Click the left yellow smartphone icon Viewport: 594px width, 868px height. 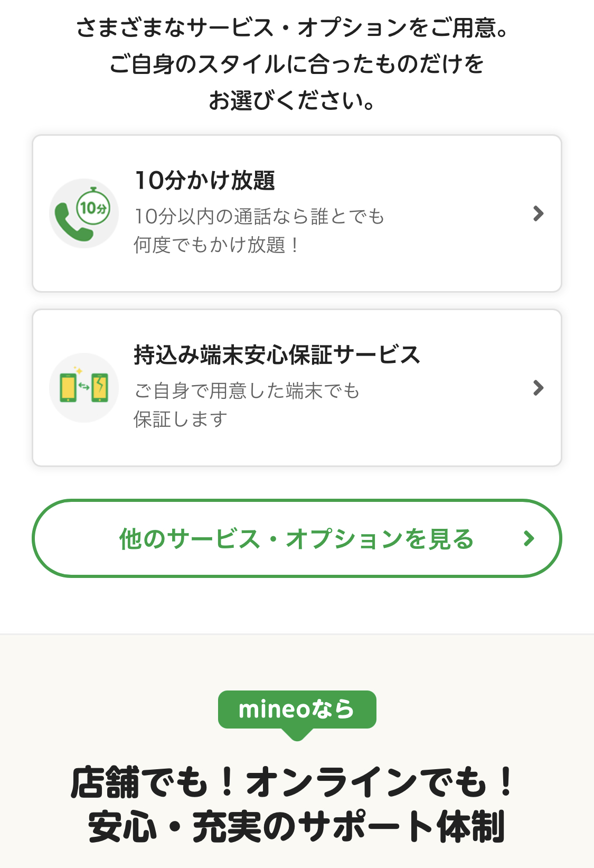pos(68,388)
